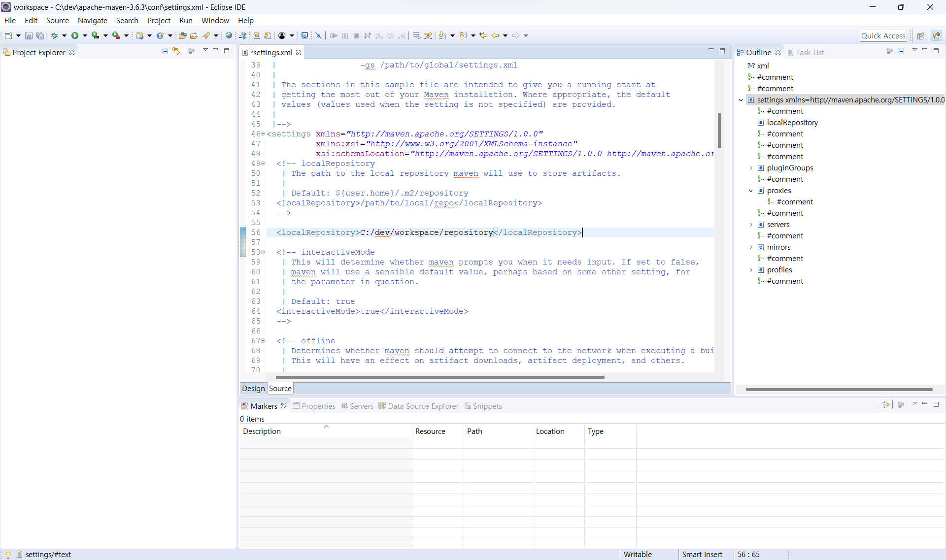Click the Previous Annotation icon
Image resolution: width=946 pixels, height=560 pixels.
pos(463,35)
